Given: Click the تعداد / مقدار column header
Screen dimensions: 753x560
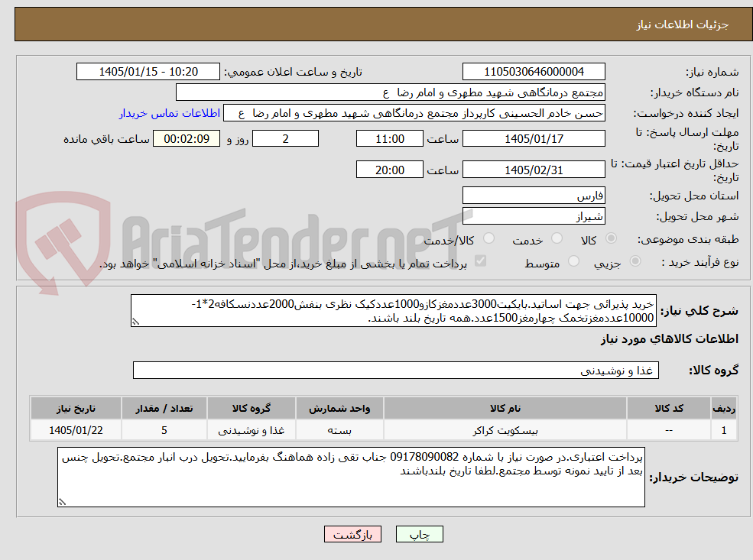Looking at the screenshot, I should [x=164, y=409].
